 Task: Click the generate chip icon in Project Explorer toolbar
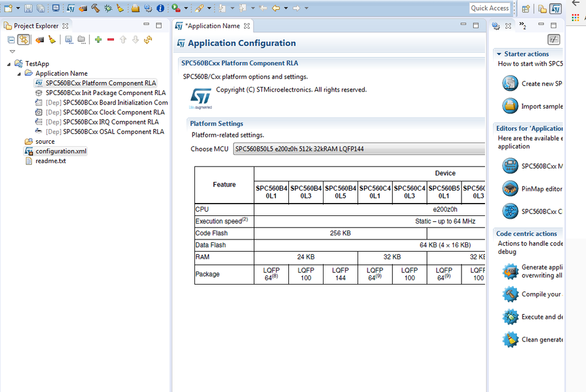(39, 39)
